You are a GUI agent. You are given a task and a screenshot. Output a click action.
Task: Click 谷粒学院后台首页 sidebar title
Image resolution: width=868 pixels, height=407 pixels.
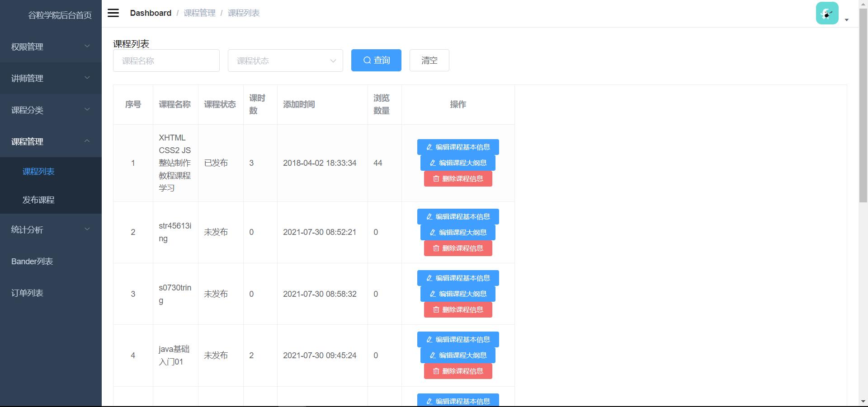pos(60,15)
